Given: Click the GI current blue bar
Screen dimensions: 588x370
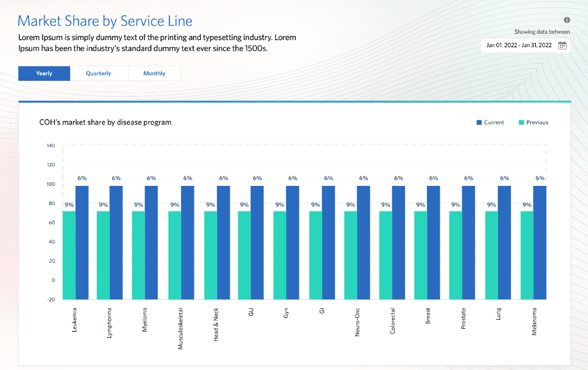Looking at the screenshot, I should point(328,243).
